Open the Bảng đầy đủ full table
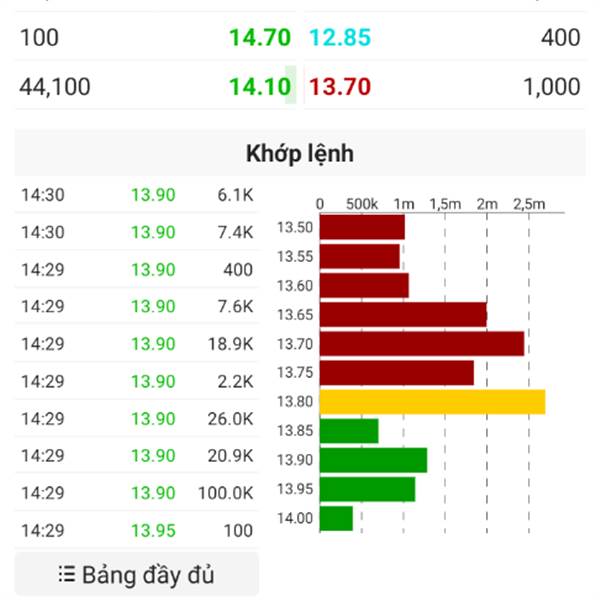The image size is (600, 600). pyautogui.click(x=137, y=575)
